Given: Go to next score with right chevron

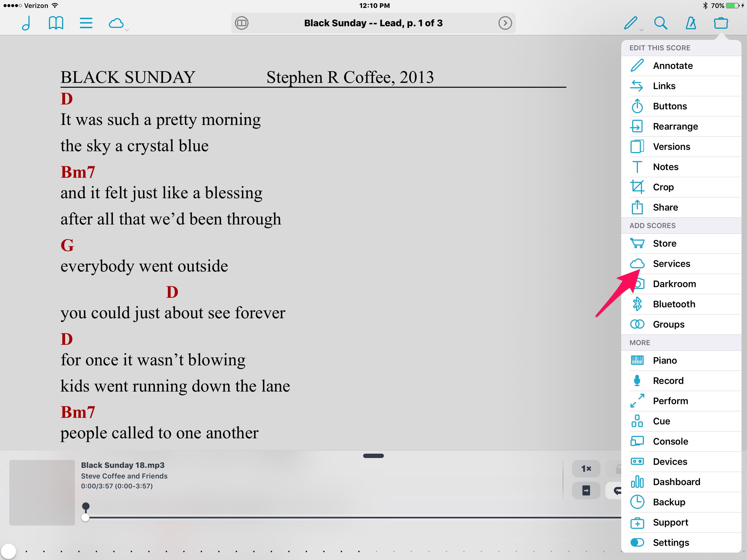Looking at the screenshot, I should [x=505, y=23].
